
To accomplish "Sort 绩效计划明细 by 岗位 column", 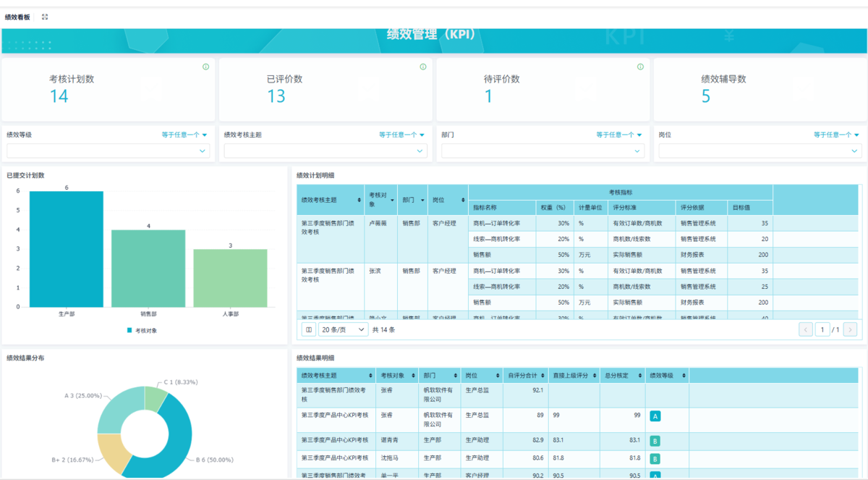I will 462,200.
